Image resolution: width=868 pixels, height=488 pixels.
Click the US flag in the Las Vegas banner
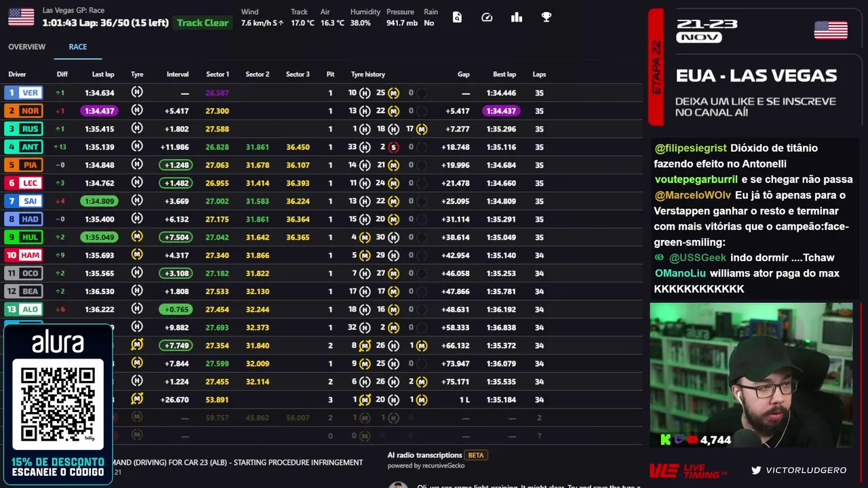click(x=831, y=30)
